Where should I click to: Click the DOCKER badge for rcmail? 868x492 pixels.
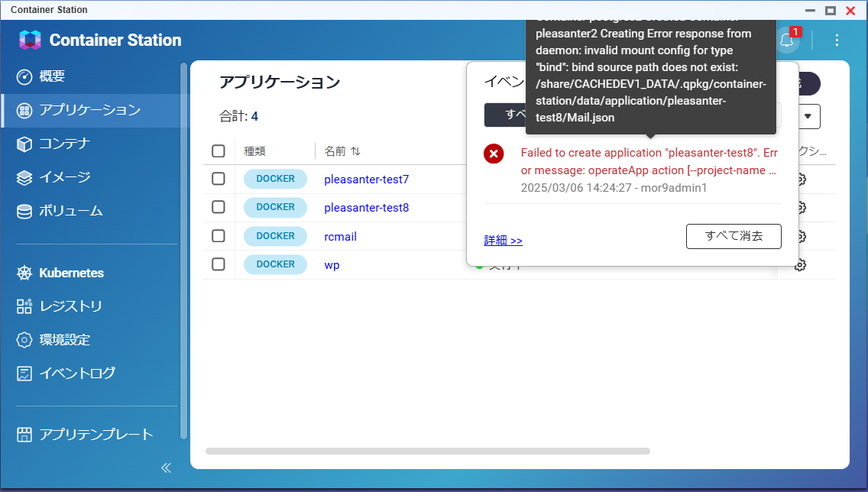(275, 236)
